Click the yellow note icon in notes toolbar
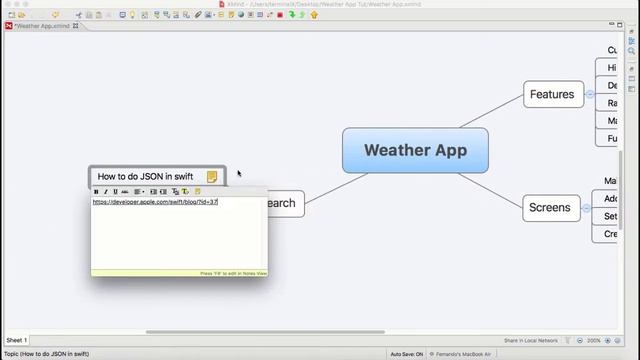Viewport: 640px width, 360px height. 198,191
